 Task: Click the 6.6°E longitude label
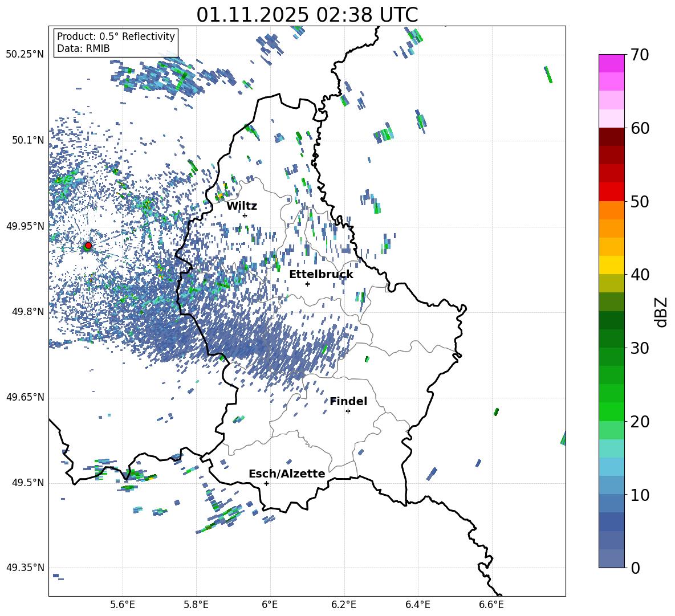(491, 605)
